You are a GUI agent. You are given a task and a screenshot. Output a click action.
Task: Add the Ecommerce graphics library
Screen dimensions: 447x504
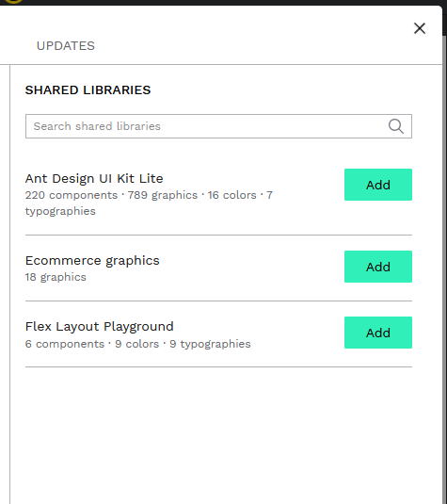(378, 267)
